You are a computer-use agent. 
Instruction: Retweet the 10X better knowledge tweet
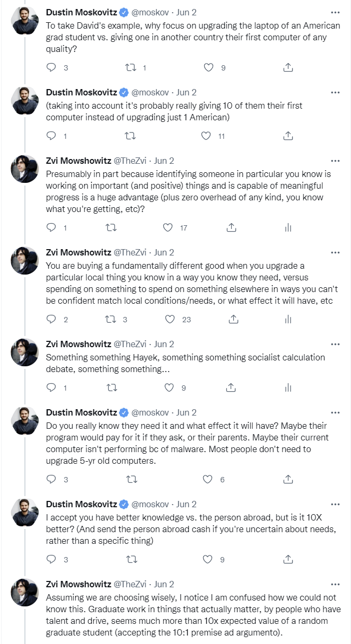click(x=130, y=559)
